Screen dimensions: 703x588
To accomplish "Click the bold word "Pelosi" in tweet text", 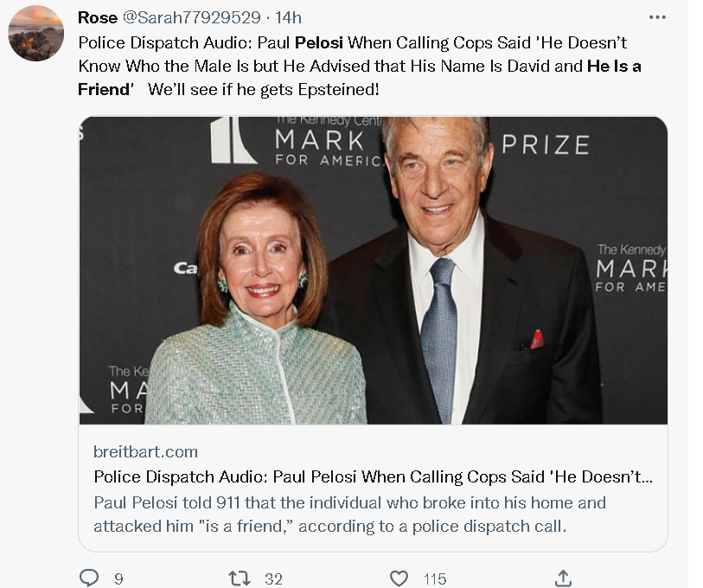I will tap(319, 42).
